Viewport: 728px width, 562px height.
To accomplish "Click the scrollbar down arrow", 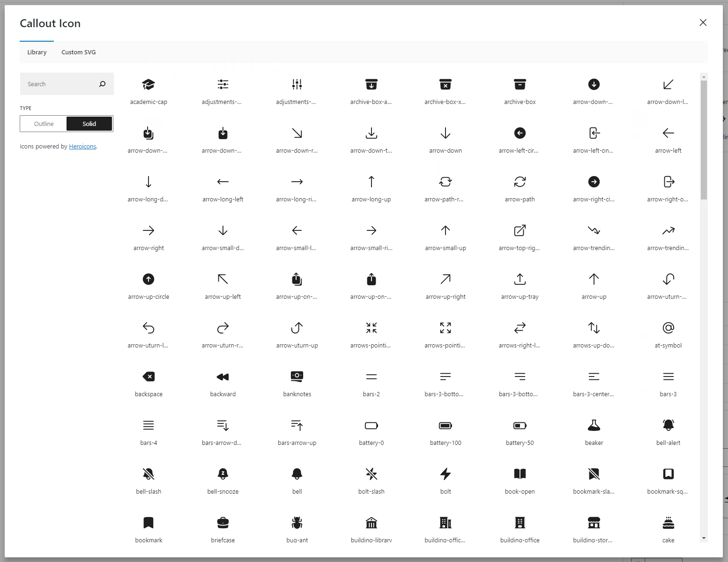I will pyautogui.click(x=704, y=539).
